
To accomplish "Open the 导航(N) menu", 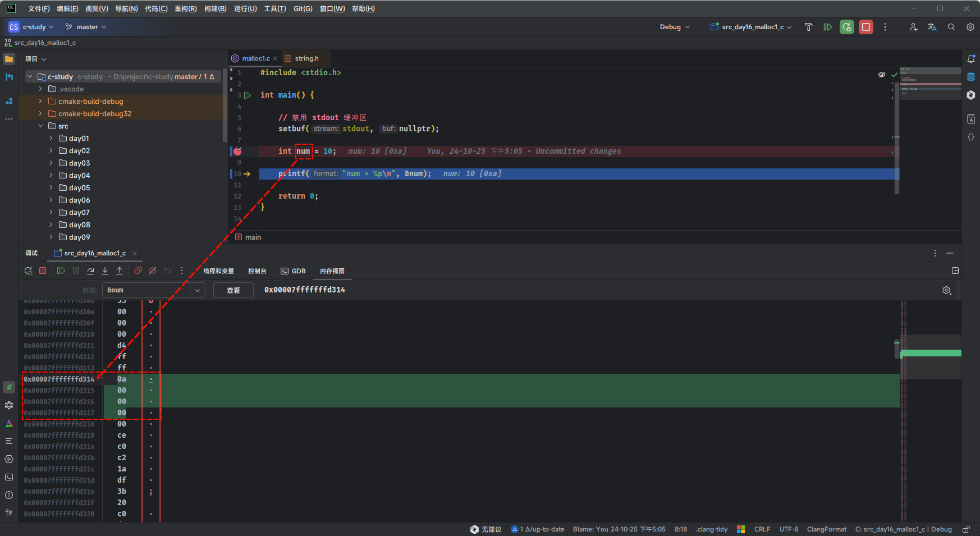I will click(126, 9).
